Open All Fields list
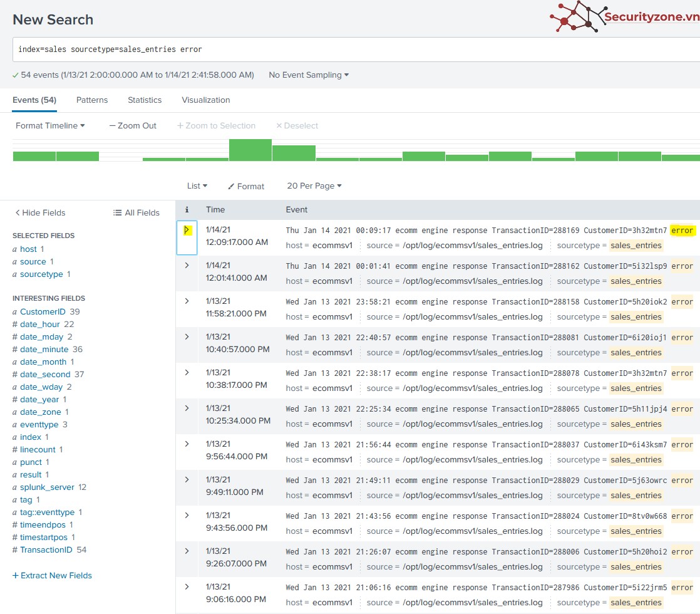Viewport: 700px width, 614px height. tap(136, 213)
